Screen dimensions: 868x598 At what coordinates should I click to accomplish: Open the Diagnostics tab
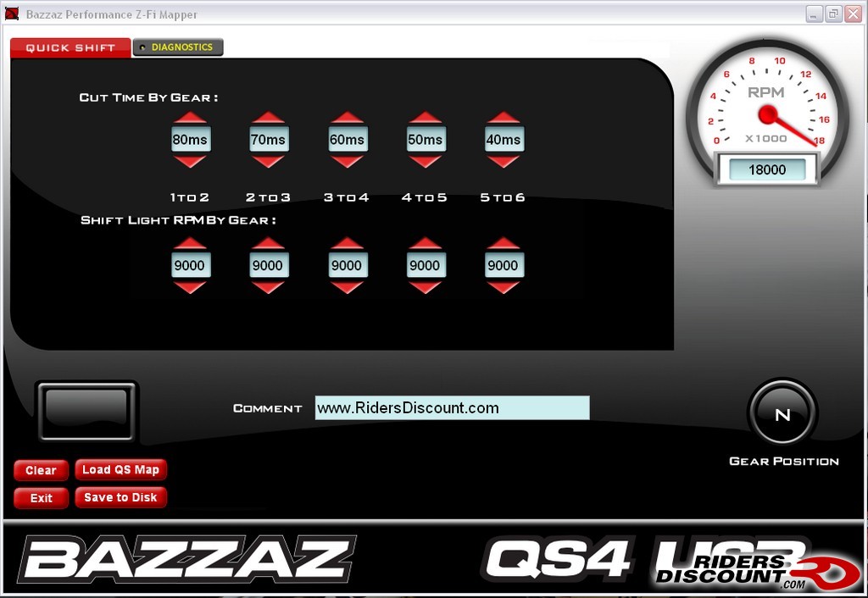(178, 47)
